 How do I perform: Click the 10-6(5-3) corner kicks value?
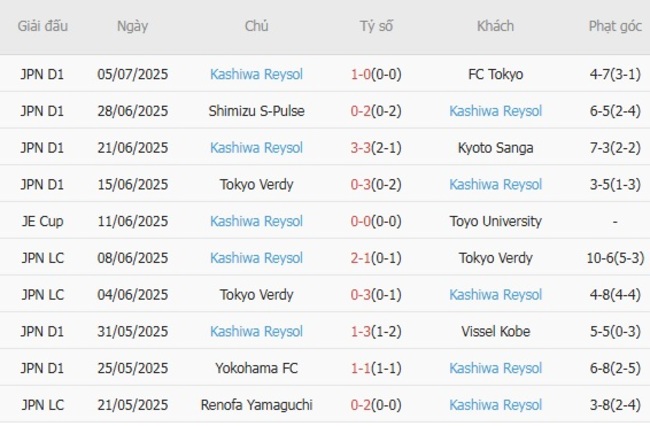coord(614,258)
